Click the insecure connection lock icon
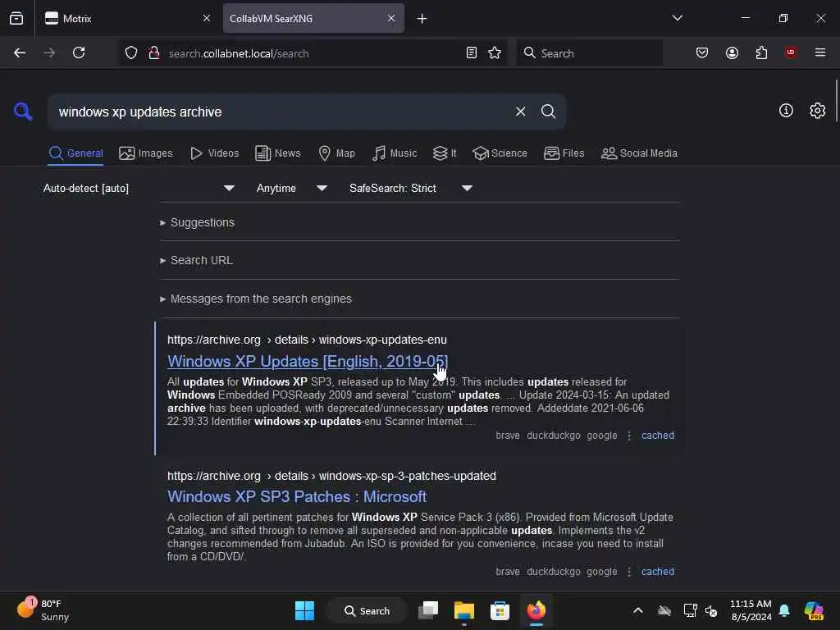The image size is (840, 630). point(154,52)
